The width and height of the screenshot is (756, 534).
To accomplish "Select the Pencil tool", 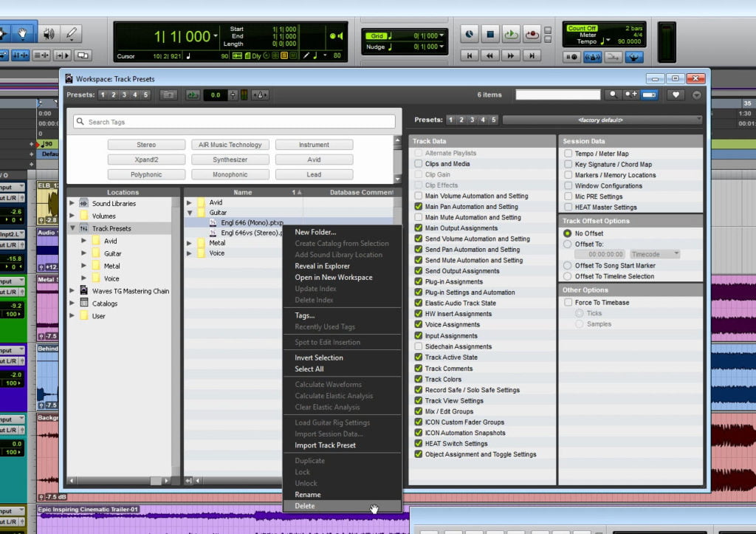I will click(x=72, y=34).
